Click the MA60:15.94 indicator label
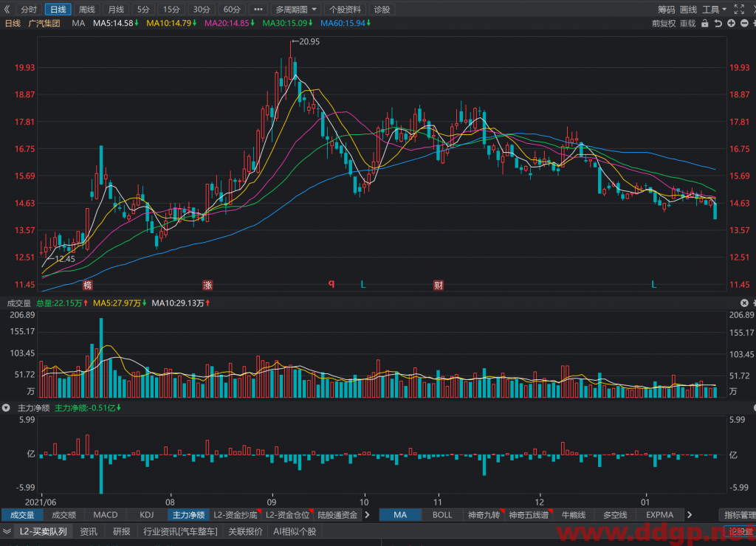 click(346, 23)
